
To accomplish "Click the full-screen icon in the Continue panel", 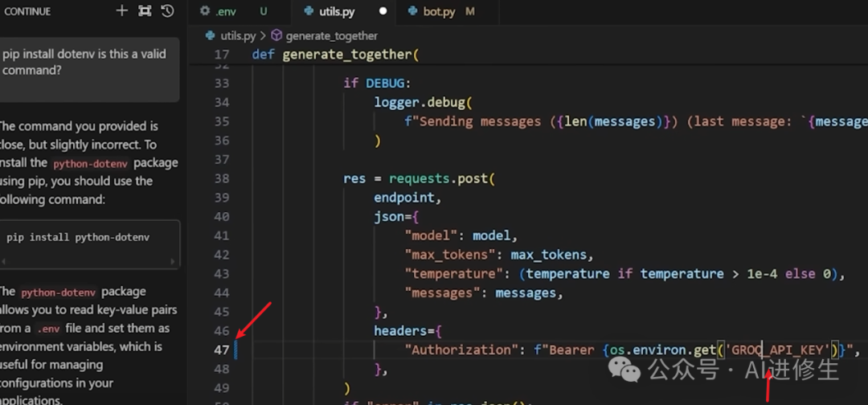I will point(145,11).
